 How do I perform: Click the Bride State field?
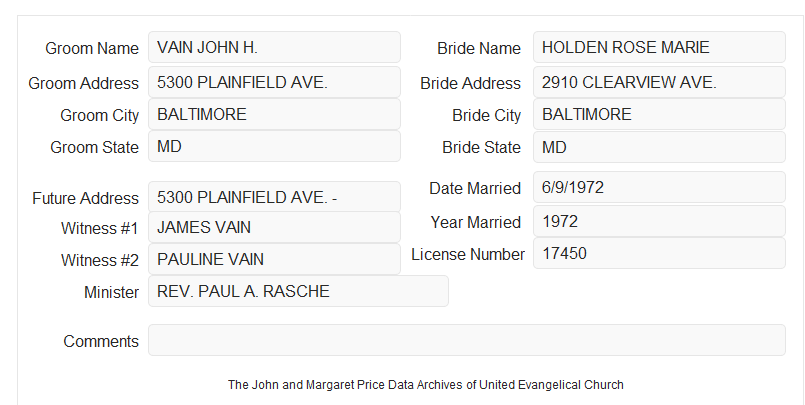coord(659,147)
